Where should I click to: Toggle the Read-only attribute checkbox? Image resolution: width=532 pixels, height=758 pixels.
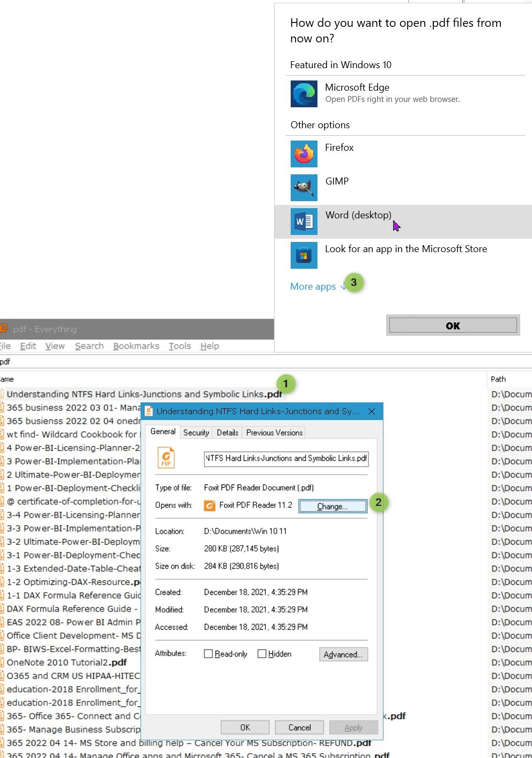click(209, 653)
